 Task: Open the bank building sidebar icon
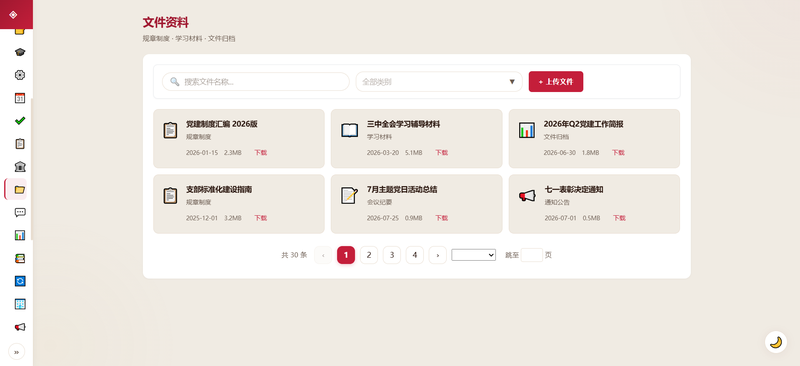pos(20,167)
